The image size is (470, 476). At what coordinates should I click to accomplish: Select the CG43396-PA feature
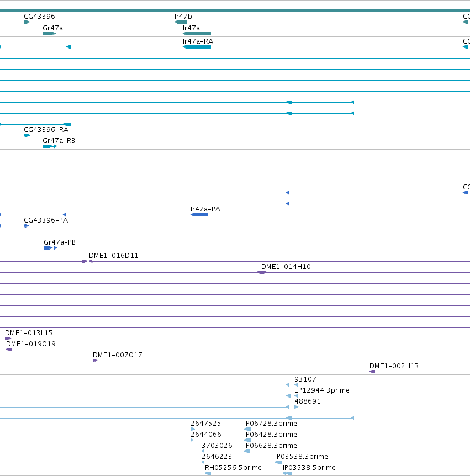(x=26, y=225)
